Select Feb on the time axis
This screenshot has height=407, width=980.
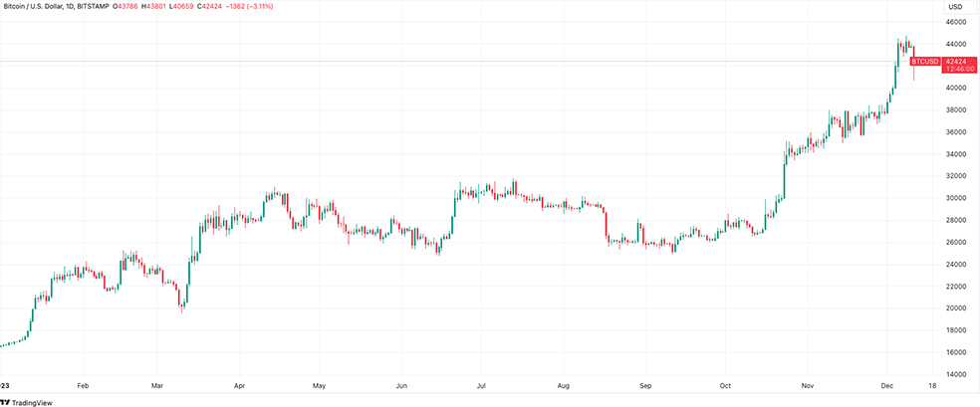pyautogui.click(x=83, y=384)
